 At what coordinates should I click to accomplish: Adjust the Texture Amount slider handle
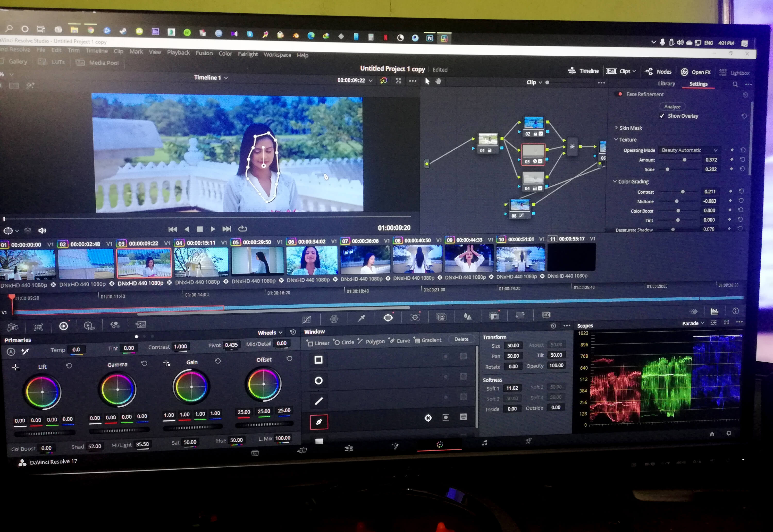(x=684, y=160)
